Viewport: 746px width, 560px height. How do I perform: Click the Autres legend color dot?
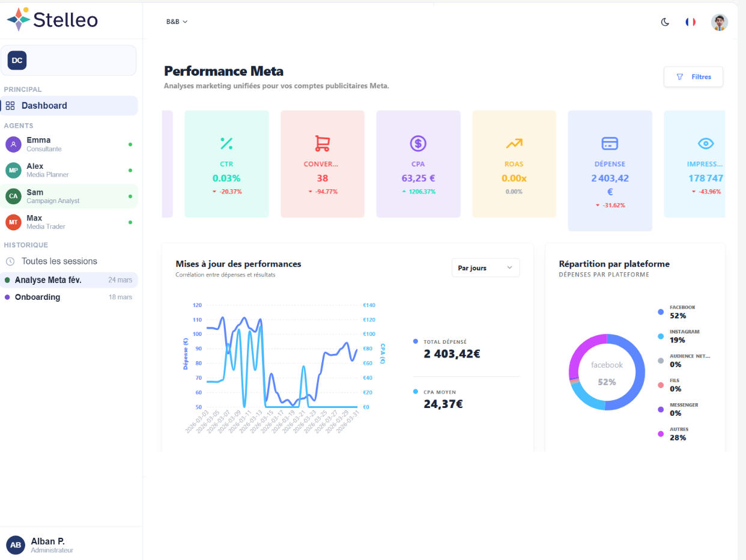tap(661, 434)
